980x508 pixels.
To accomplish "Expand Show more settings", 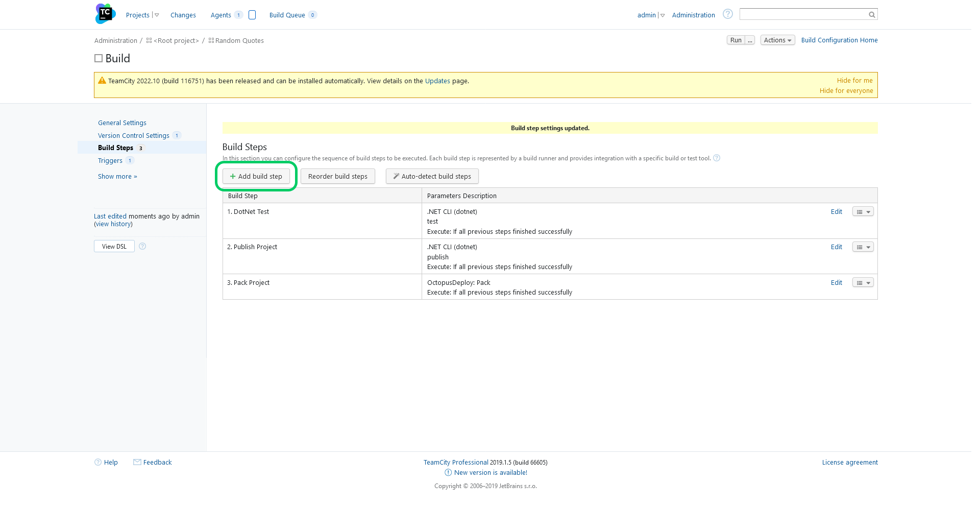I will [117, 176].
